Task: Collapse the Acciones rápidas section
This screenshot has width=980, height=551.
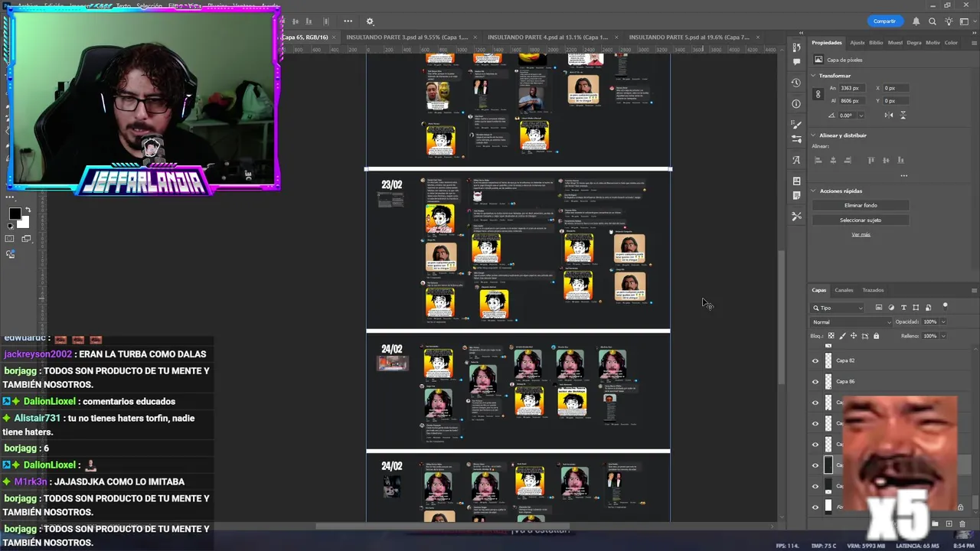Action: point(814,191)
